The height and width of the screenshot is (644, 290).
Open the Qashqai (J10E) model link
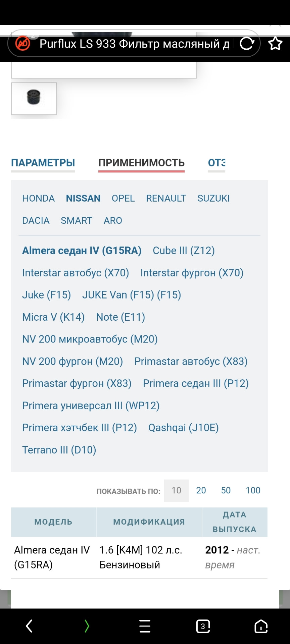pyautogui.click(x=183, y=428)
